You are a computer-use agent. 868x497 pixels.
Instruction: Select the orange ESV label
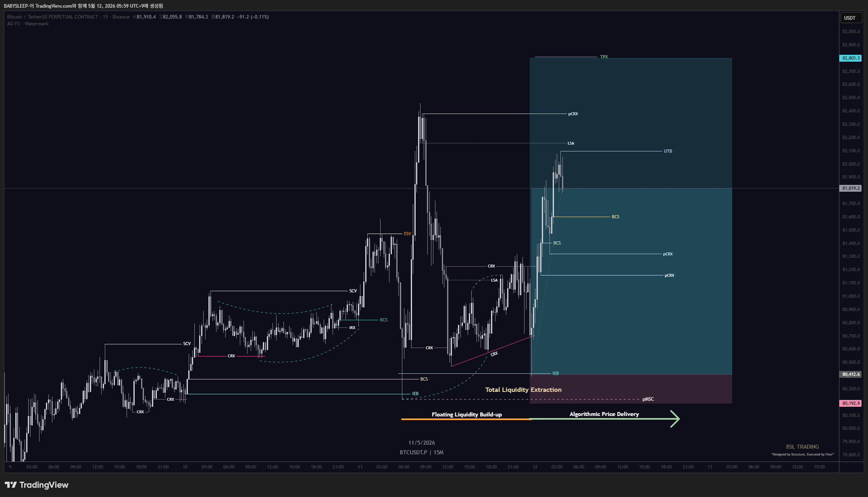(407, 234)
